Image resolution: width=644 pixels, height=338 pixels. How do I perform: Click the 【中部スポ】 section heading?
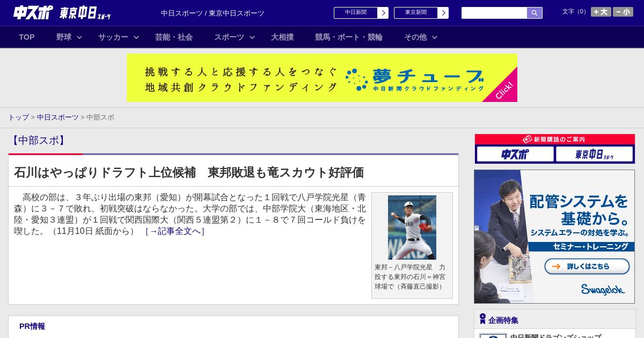tap(38, 141)
